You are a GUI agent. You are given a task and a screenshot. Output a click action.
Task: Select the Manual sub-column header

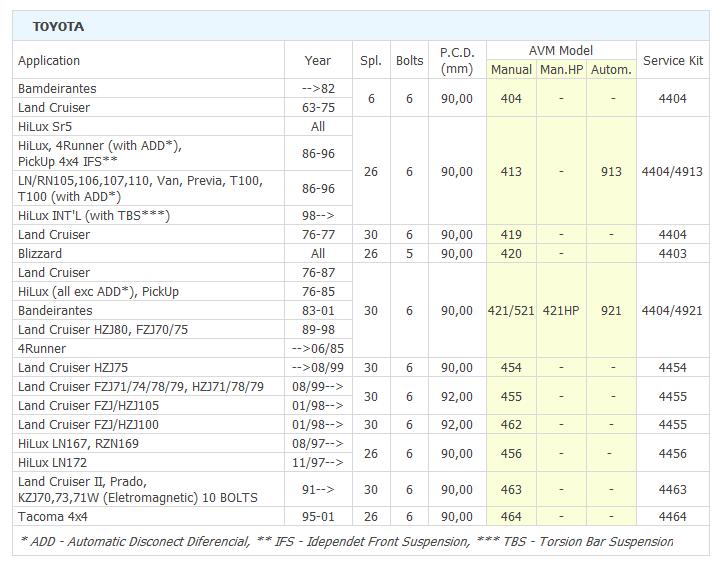click(511, 70)
